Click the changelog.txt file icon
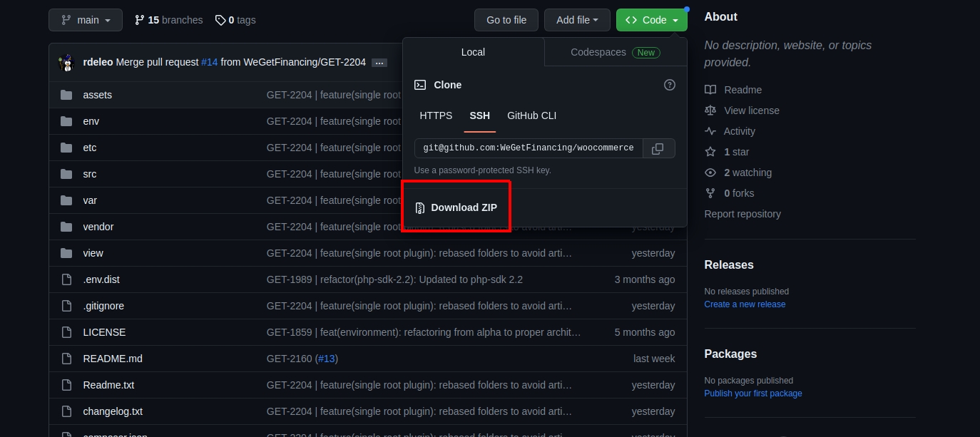The width and height of the screenshot is (980, 437). (x=66, y=411)
